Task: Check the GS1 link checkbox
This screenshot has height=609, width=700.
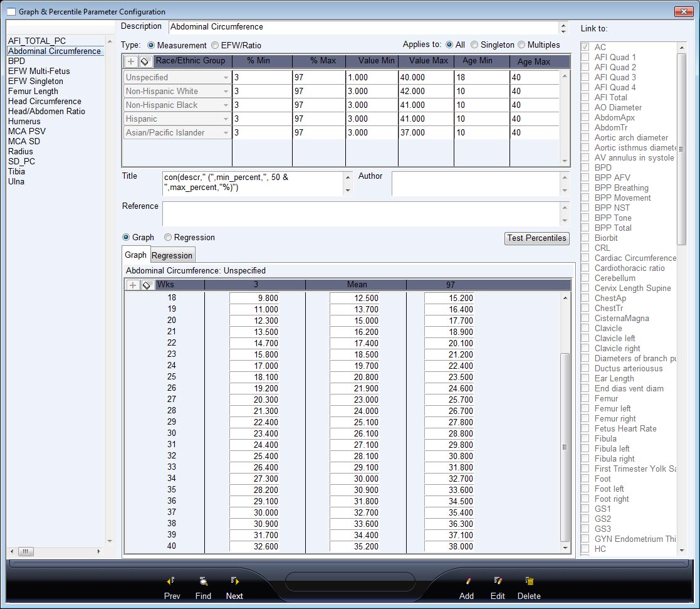Action: tap(585, 509)
